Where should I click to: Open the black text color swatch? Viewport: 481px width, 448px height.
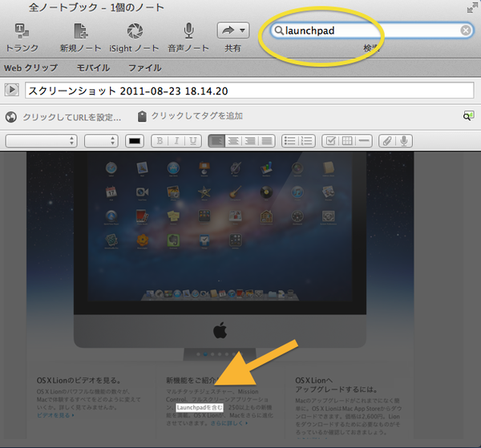coord(135,141)
